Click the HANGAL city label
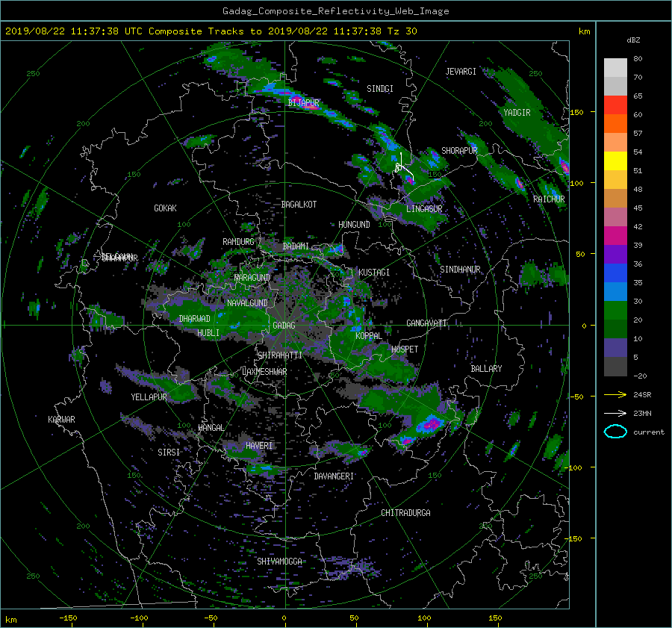Screen dimensions: 672x628 point(211,428)
